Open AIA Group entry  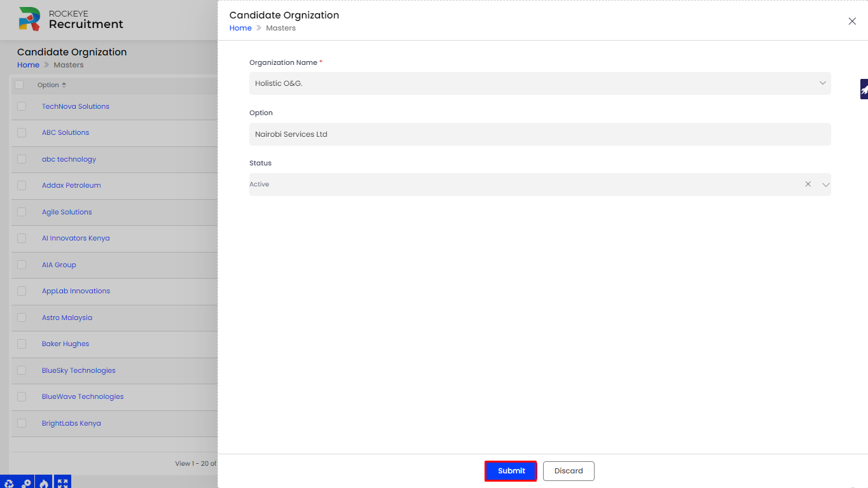coord(59,265)
